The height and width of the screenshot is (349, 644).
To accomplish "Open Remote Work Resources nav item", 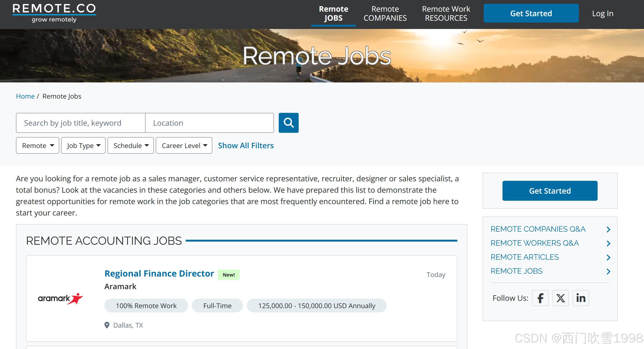I will click(446, 14).
